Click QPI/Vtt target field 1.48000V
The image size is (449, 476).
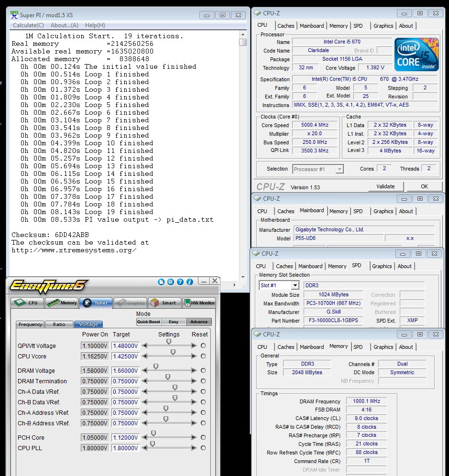click(x=125, y=346)
